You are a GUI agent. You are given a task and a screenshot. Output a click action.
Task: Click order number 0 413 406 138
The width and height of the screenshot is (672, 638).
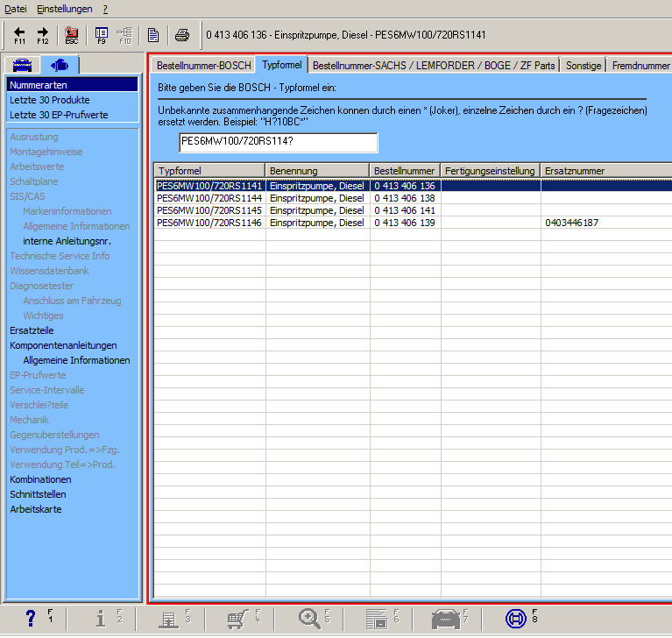click(x=405, y=198)
